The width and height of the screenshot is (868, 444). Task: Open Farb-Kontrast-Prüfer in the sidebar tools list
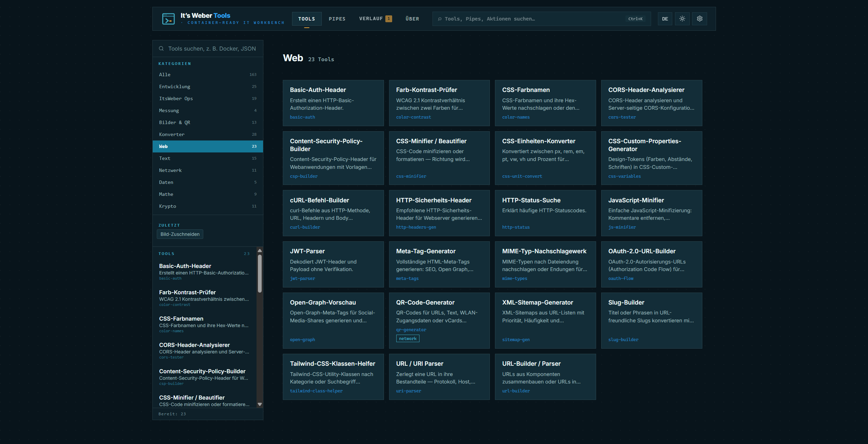pyautogui.click(x=205, y=298)
